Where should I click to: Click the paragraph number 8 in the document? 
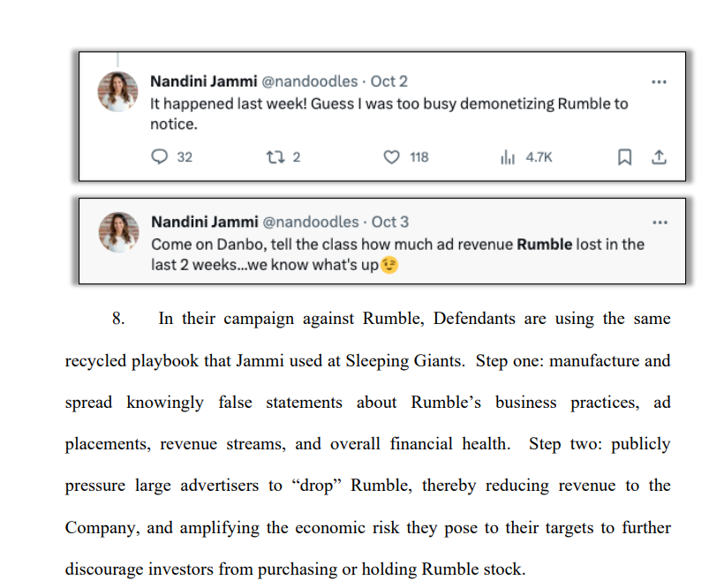(118, 319)
